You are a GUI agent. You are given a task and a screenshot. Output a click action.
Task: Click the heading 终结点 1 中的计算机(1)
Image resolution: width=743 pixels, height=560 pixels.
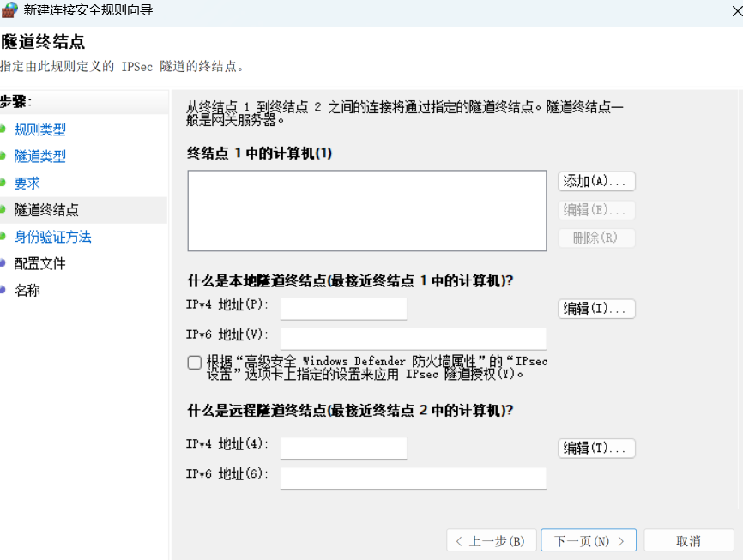(x=260, y=153)
